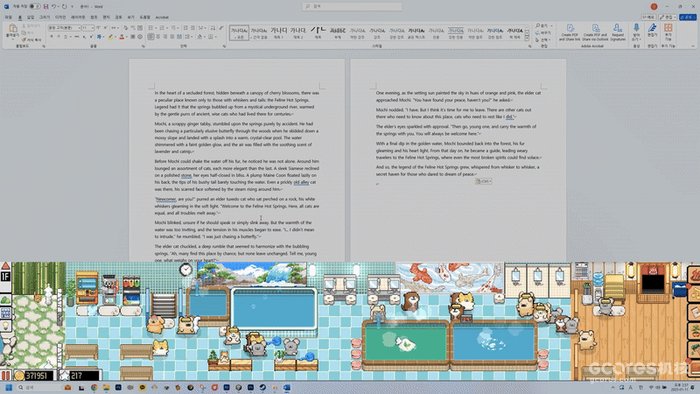Click the blue Share button
This screenshot has height=394, width=700.
coord(688,17)
